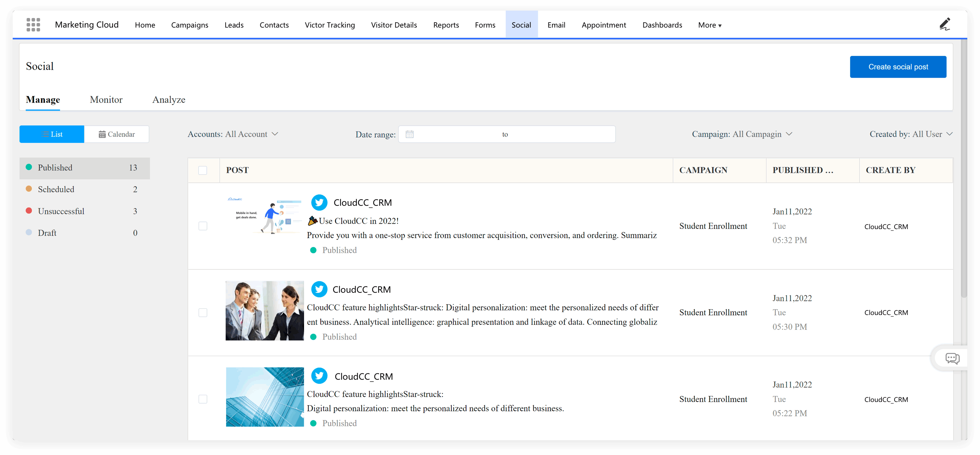Select the List view button
The image size is (980, 455).
point(52,134)
